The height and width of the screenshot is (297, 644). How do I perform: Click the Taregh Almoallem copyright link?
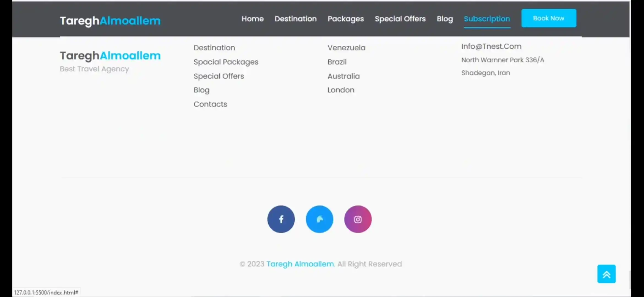(300, 264)
